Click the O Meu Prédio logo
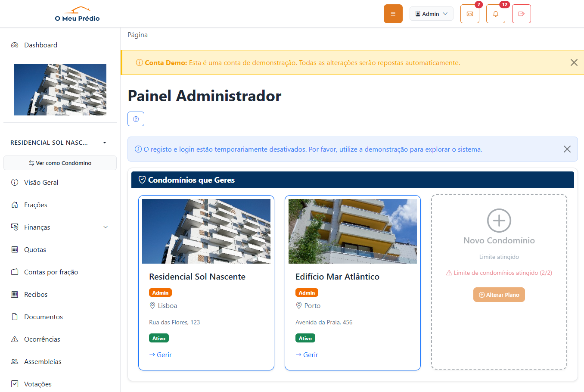This screenshot has width=584, height=392. pos(77,13)
